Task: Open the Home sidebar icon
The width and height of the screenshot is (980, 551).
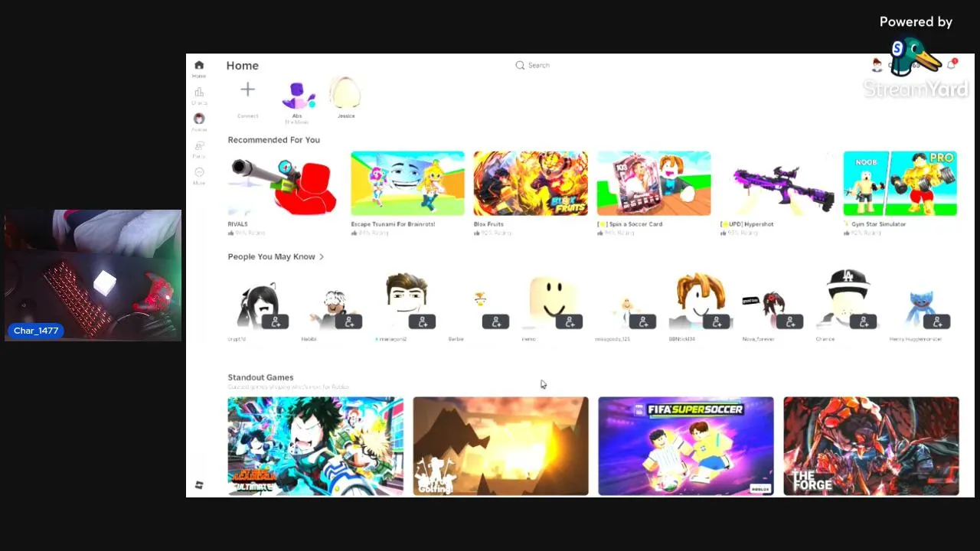Action: (199, 66)
